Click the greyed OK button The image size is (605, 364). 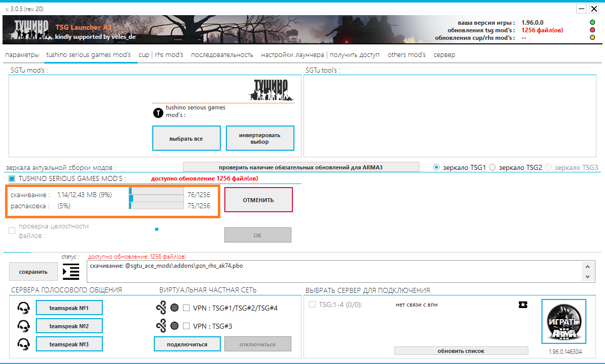pos(258,235)
